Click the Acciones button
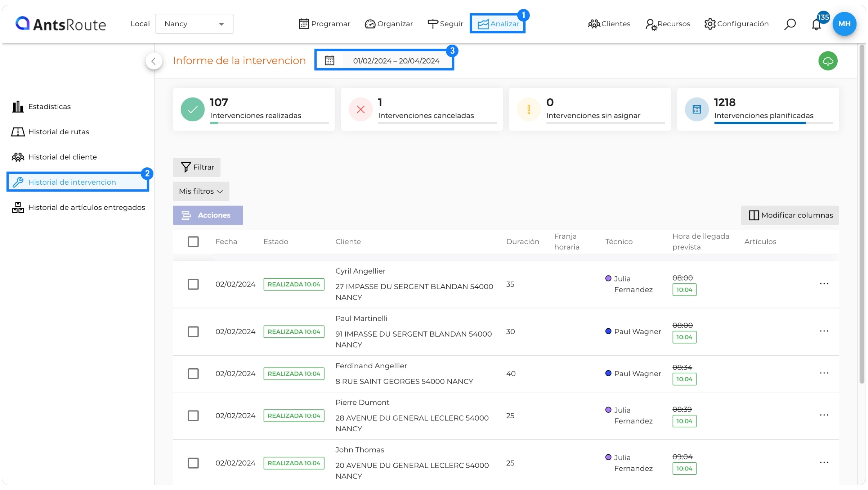Screen dimensions: 868x490 click(x=208, y=215)
